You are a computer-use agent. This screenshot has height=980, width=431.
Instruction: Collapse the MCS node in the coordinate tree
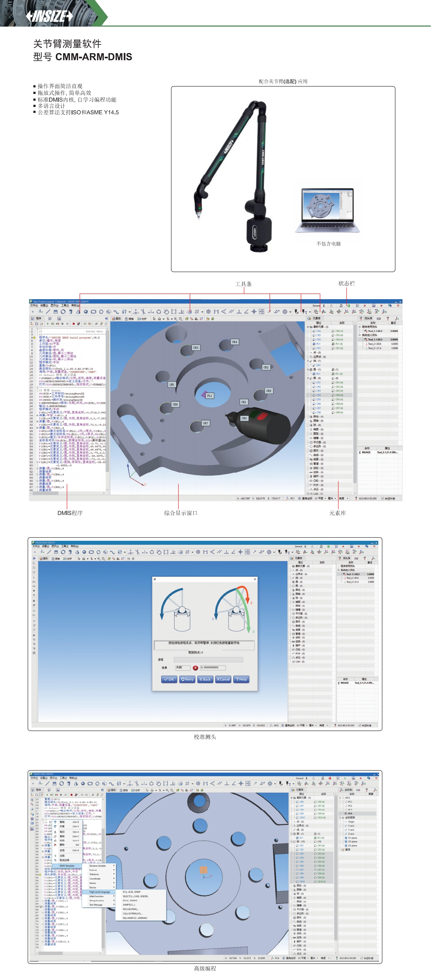340,797
